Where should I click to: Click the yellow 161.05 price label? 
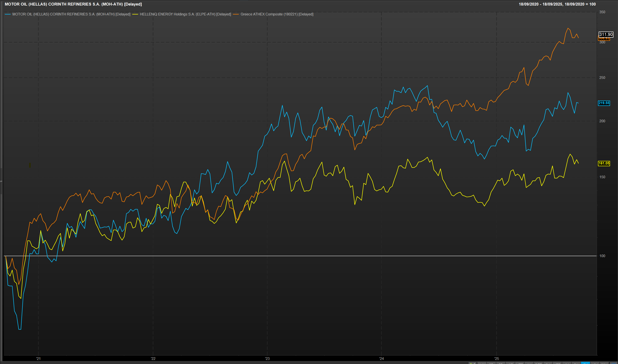coord(604,163)
